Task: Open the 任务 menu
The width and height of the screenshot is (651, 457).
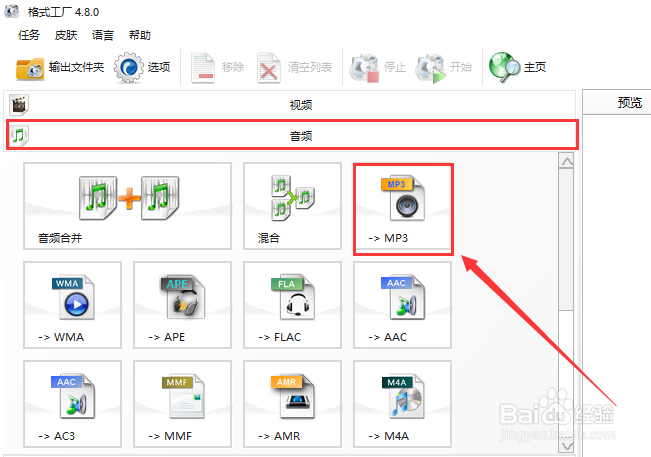Action: 29,35
